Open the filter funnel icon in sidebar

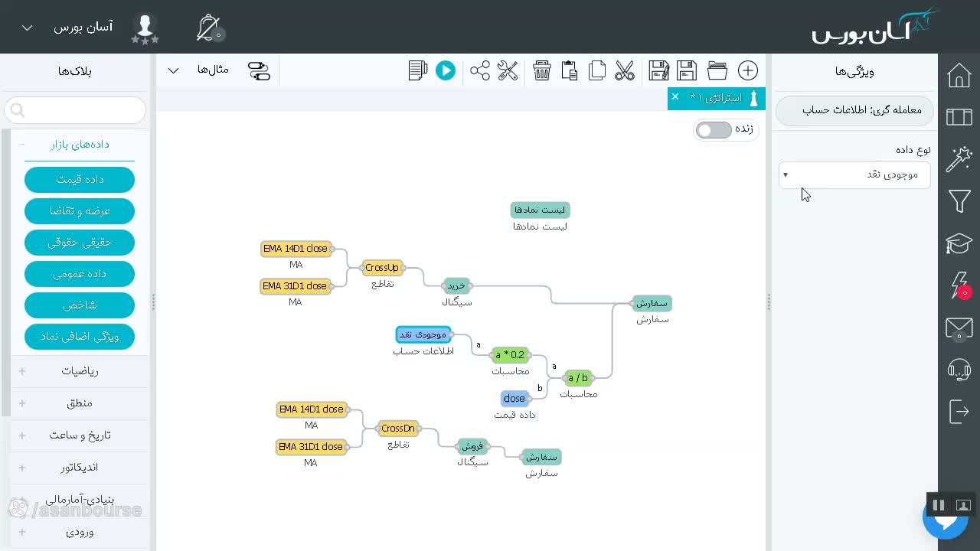[x=959, y=201]
